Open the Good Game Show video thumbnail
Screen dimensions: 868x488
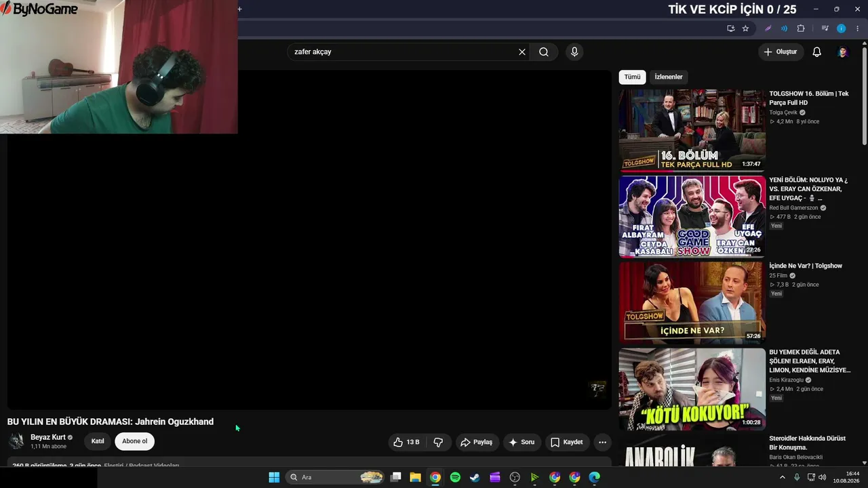point(692,216)
